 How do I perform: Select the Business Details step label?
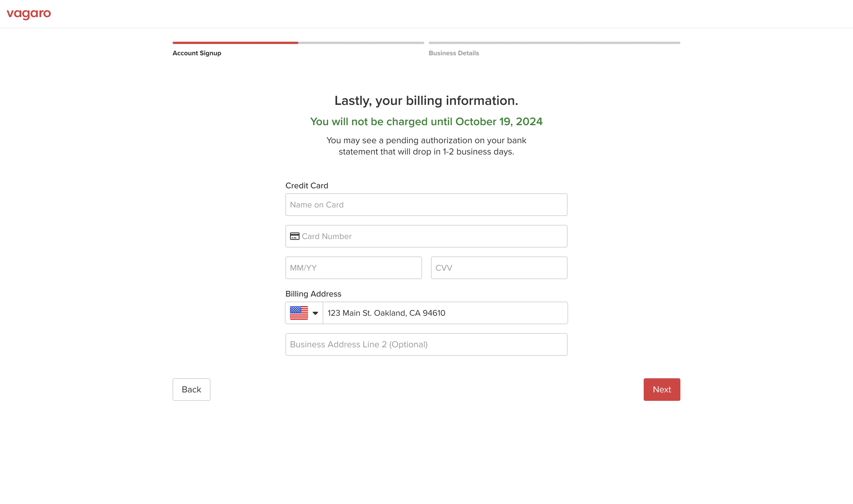click(454, 53)
